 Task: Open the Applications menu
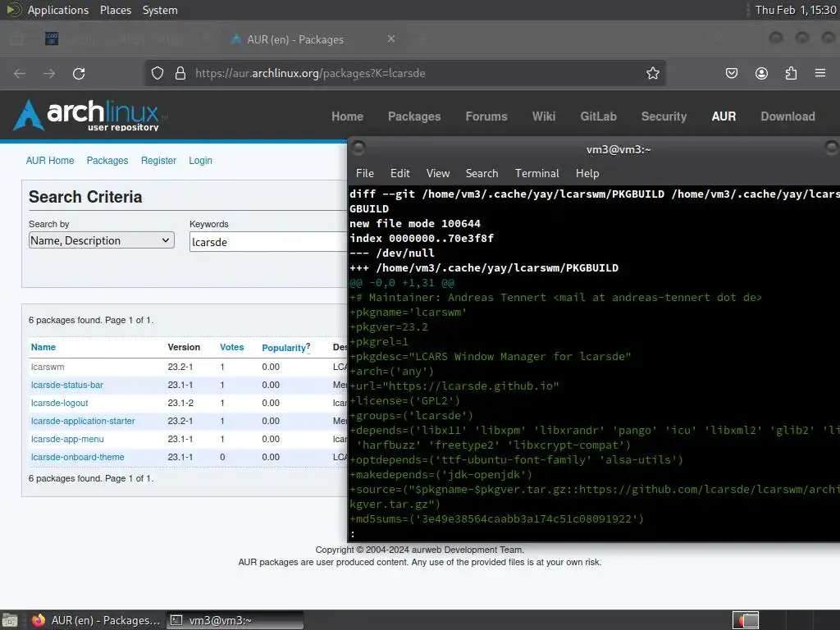coord(58,10)
